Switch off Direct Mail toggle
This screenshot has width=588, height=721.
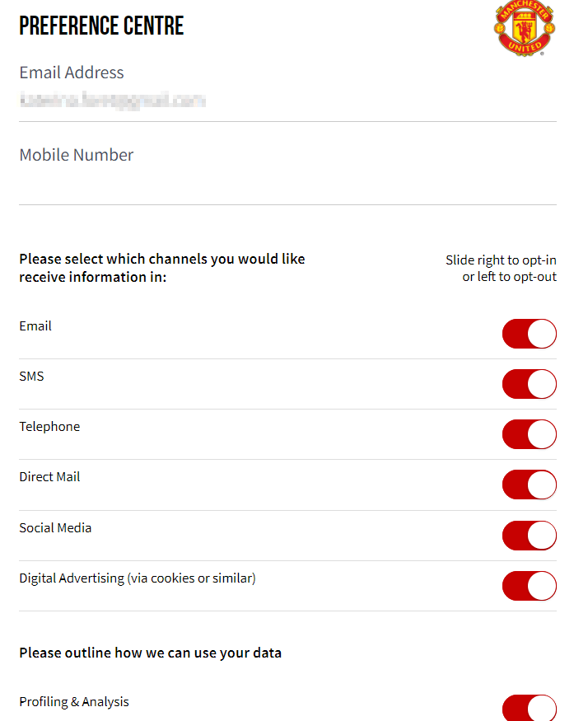point(529,485)
